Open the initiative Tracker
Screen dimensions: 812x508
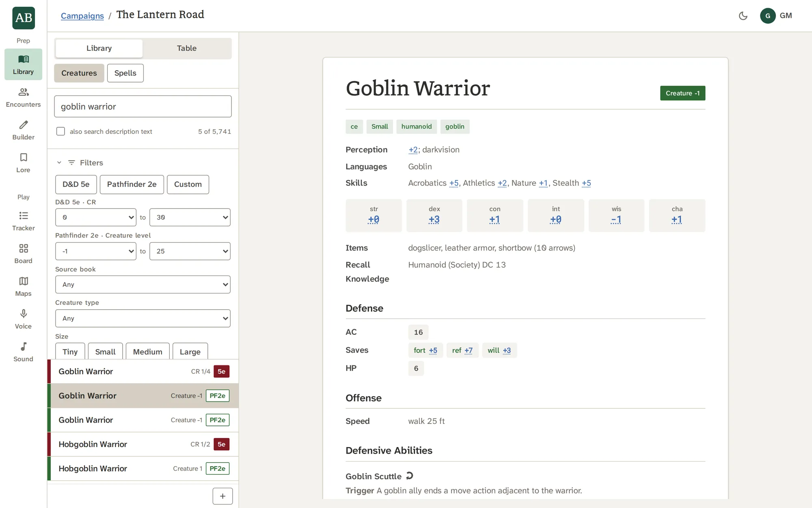point(23,221)
